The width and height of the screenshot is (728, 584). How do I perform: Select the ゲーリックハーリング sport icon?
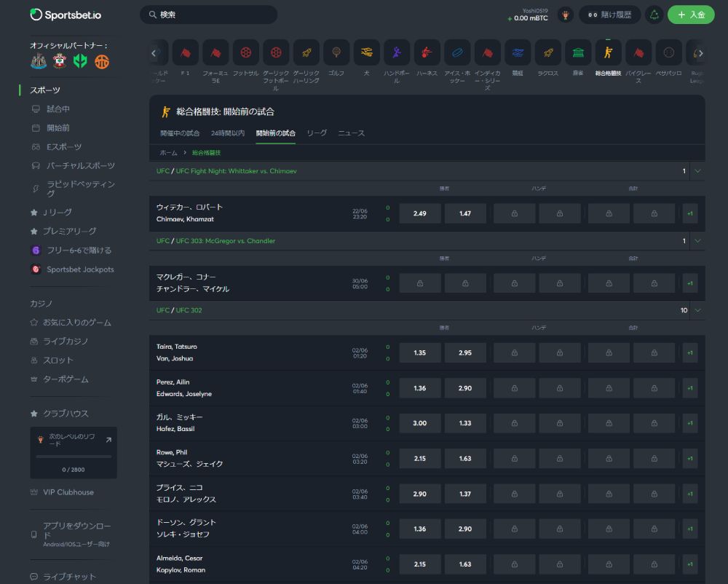[x=306, y=52]
